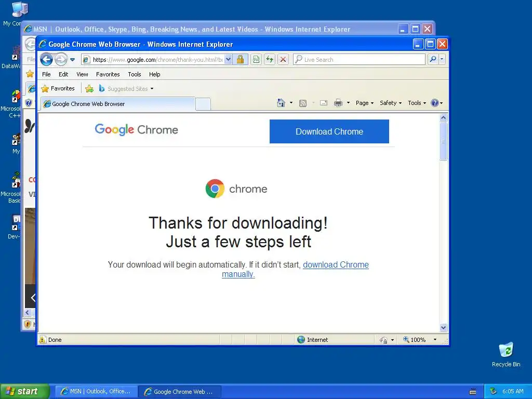This screenshot has width=532, height=399.
Task: Click the blue Help question mark icon
Action: (x=435, y=103)
